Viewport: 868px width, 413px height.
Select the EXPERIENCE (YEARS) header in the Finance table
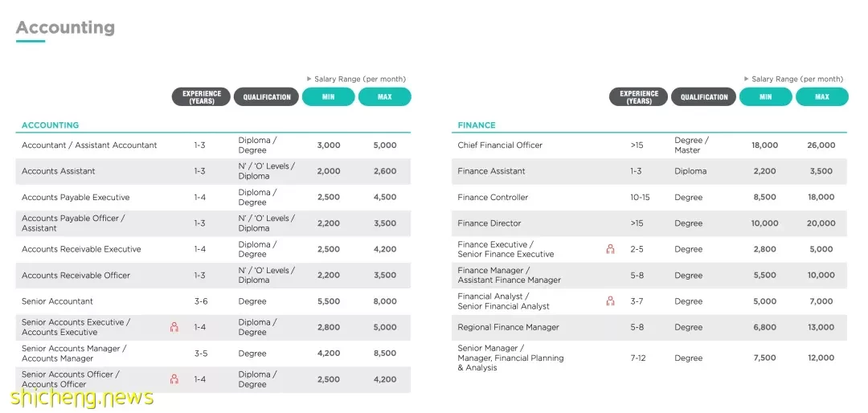pyautogui.click(x=639, y=97)
